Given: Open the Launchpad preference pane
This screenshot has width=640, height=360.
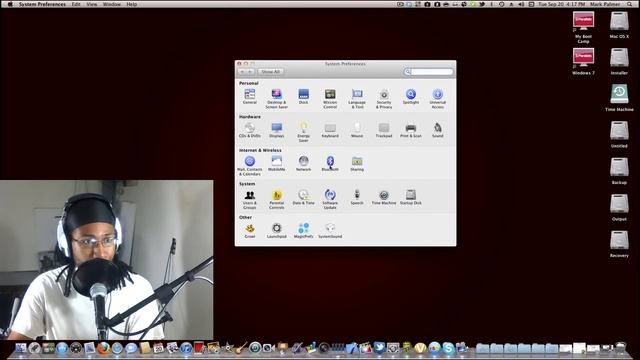Looking at the screenshot, I should coord(276,231).
